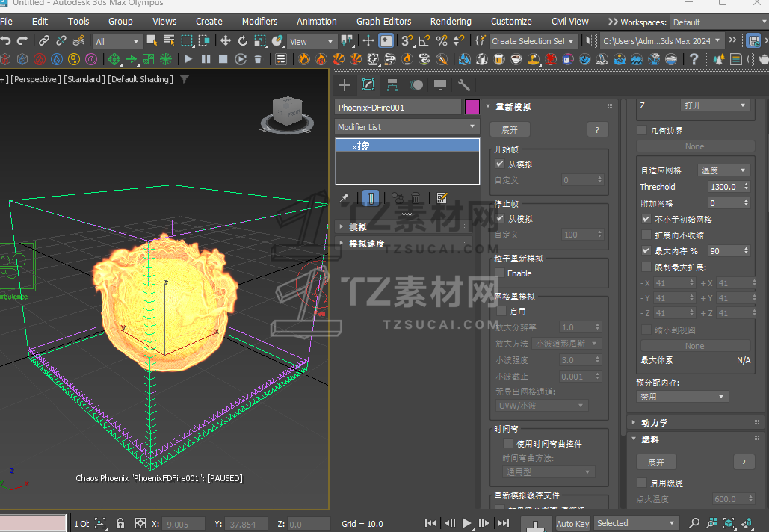Open the Rendering menu
This screenshot has height=532, width=769.
[451, 22]
